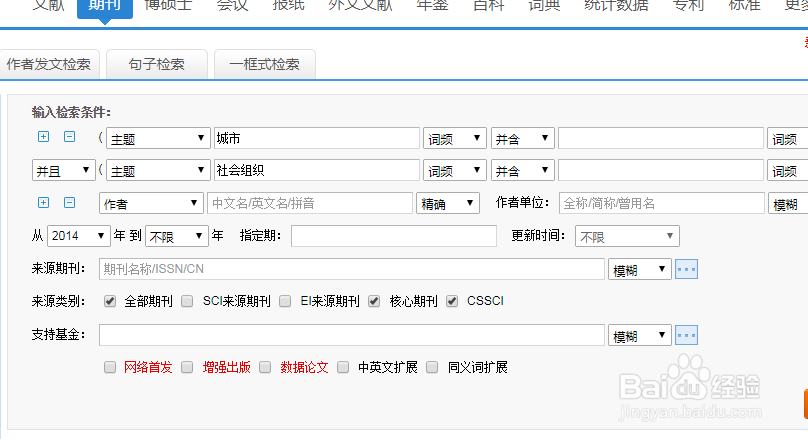The image size is (808, 440).
Task: Switch to the 会议 database tab
Action: [232, 6]
